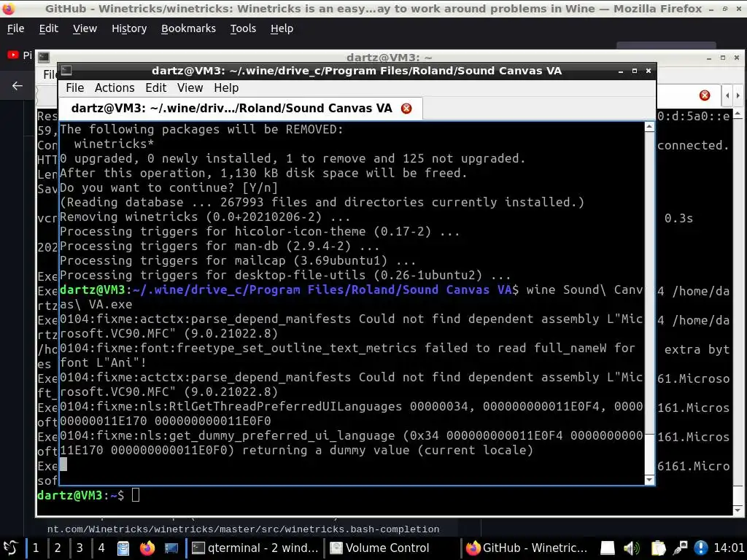Open Firefox Tools menu
Image resolution: width=747 pixels, height=560 pixels.
click(x=243, y=28)
